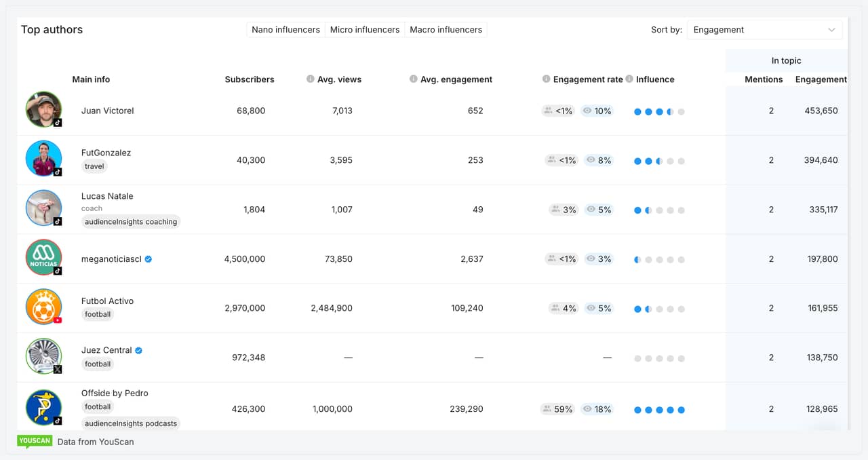The image size is (868, 460).
Task: Click the view rate 10% badge for Juan Victorel
Action: click(597, 111)
